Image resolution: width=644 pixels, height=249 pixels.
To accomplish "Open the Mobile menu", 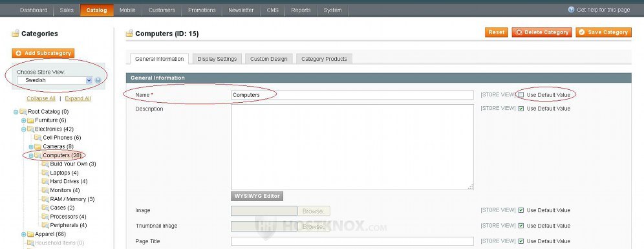I will coord(128,10).
